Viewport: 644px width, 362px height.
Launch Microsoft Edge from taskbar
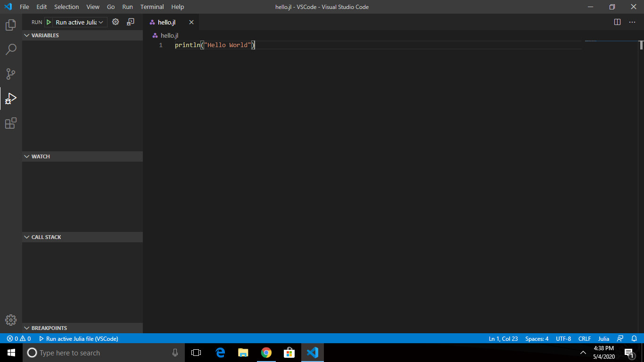pyautogui.click(x=220, y=353)
